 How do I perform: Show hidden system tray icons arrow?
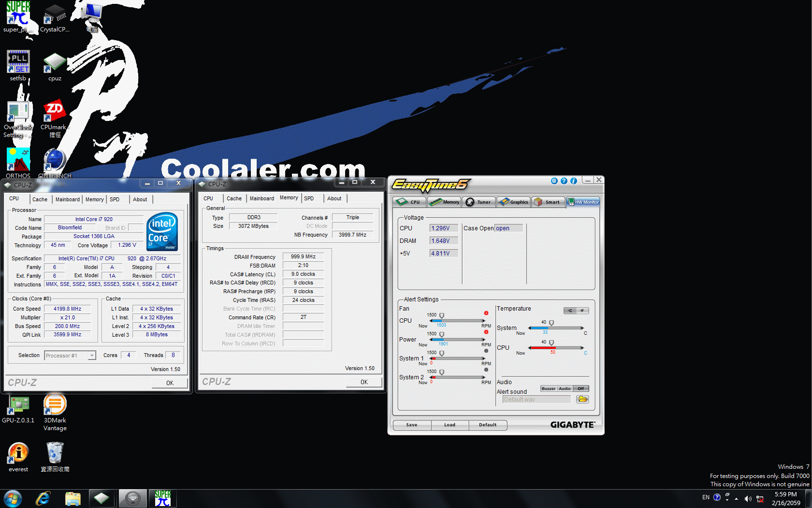point(737,499)
